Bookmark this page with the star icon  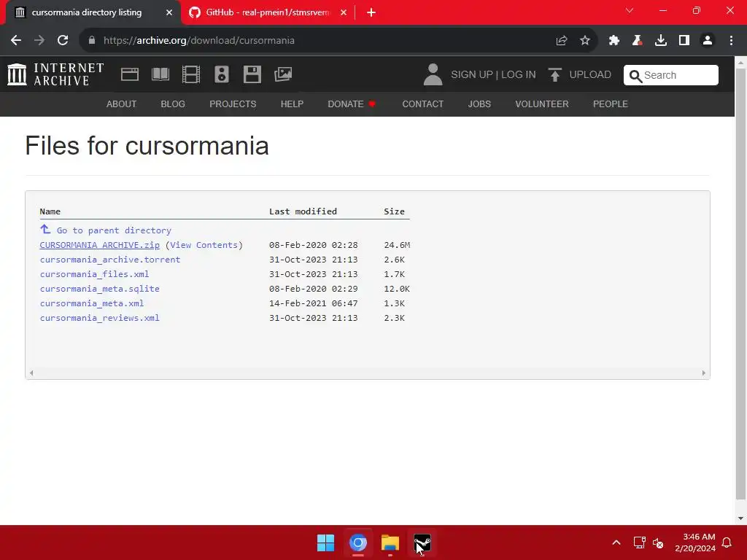pos(585,41)
